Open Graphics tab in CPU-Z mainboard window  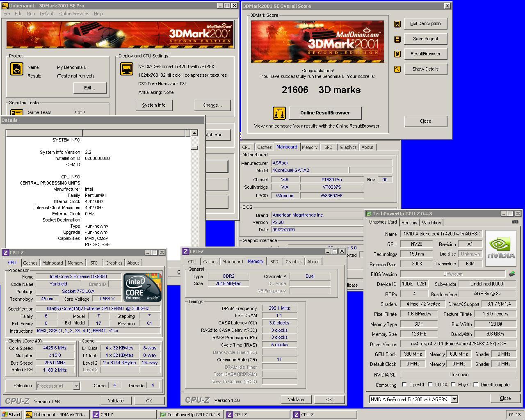[x=348, y=147]
